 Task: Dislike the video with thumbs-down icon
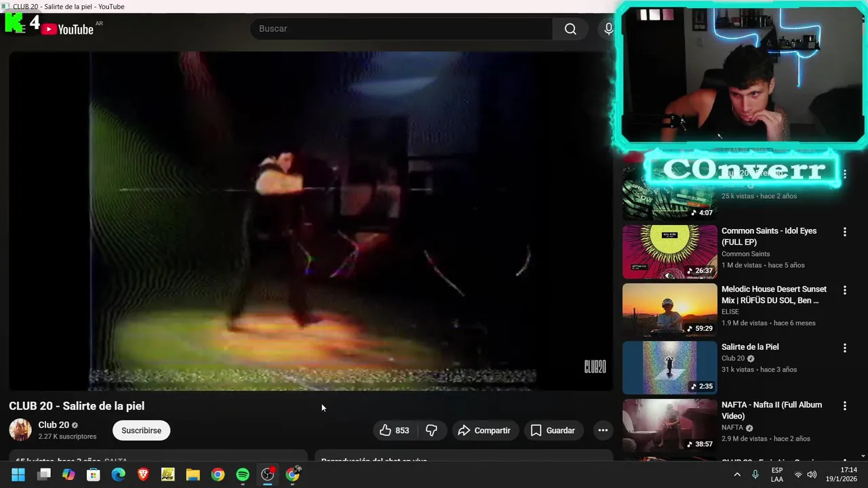(431, 430)
